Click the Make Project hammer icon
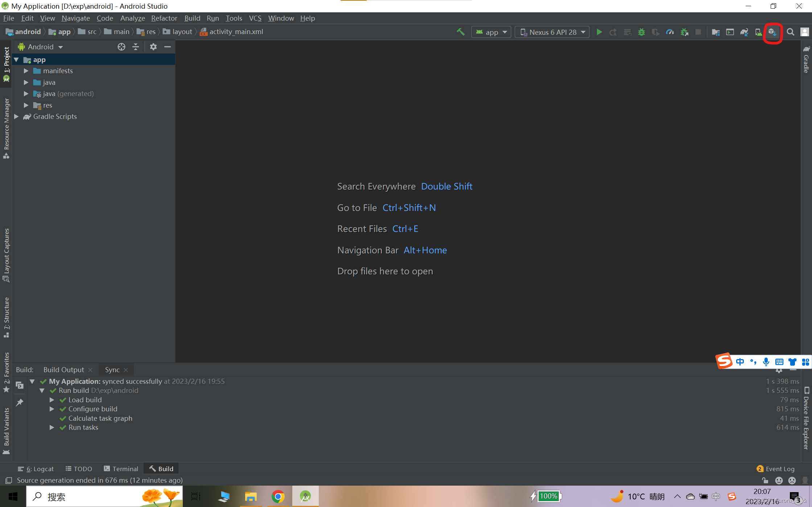The height and width of the screenshot is (507, 812). point(460,32)
